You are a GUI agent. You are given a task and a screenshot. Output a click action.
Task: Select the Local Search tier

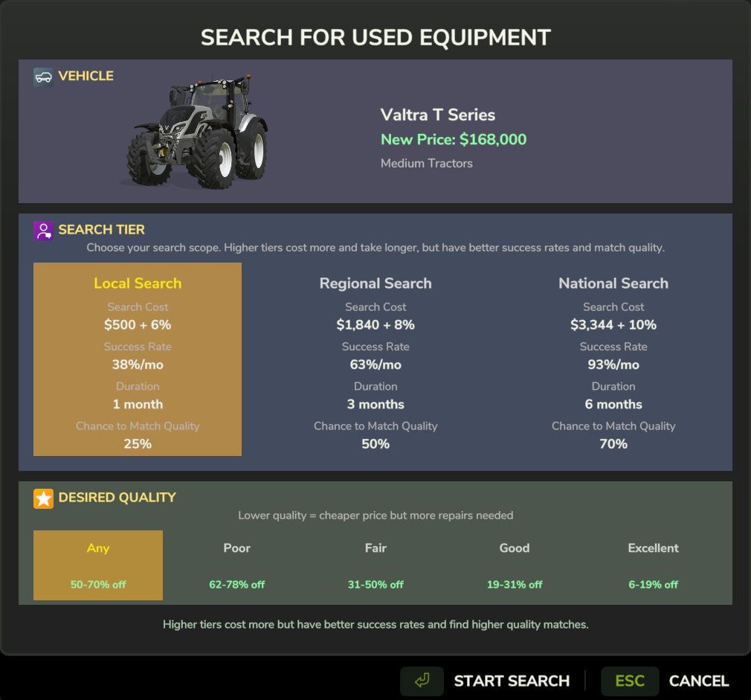[138, 359]
